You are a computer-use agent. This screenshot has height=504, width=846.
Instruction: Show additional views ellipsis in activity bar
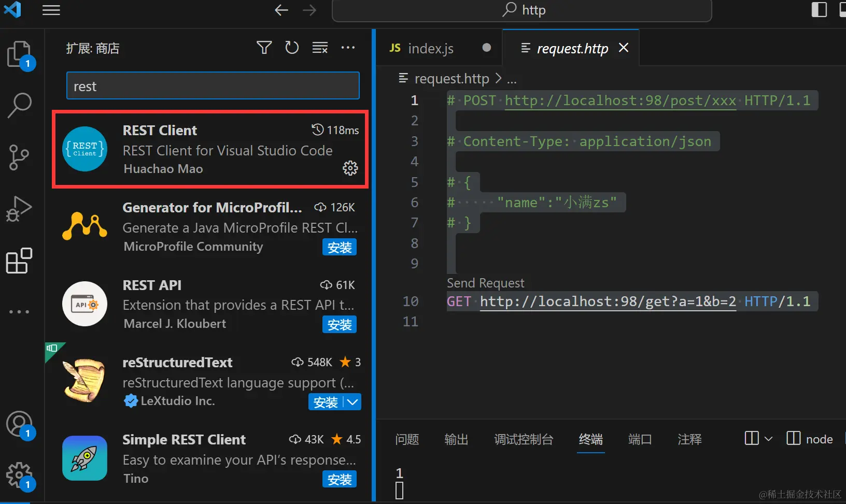tap(19, 312)
